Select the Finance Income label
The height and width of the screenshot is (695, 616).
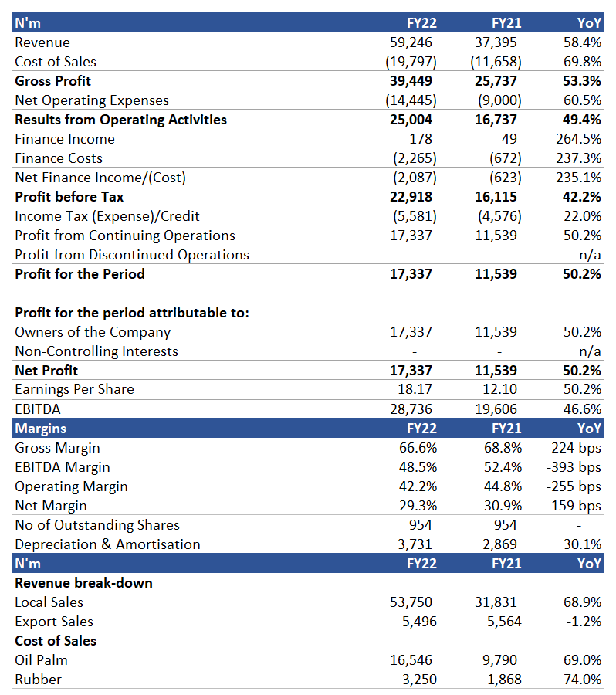coord(65,139)
